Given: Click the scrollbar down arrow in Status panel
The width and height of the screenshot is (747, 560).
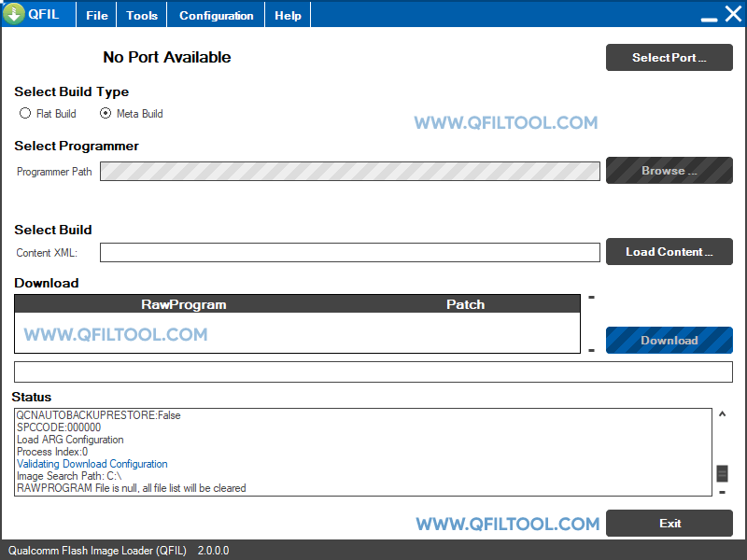Looking at the screenshot, I should coord(720,490).
